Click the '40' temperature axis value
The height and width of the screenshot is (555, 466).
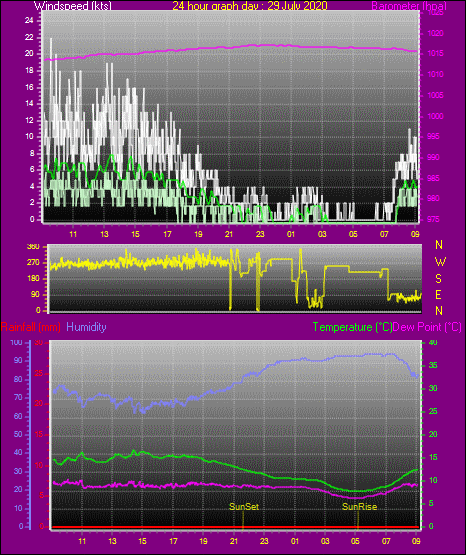(433, 342)
